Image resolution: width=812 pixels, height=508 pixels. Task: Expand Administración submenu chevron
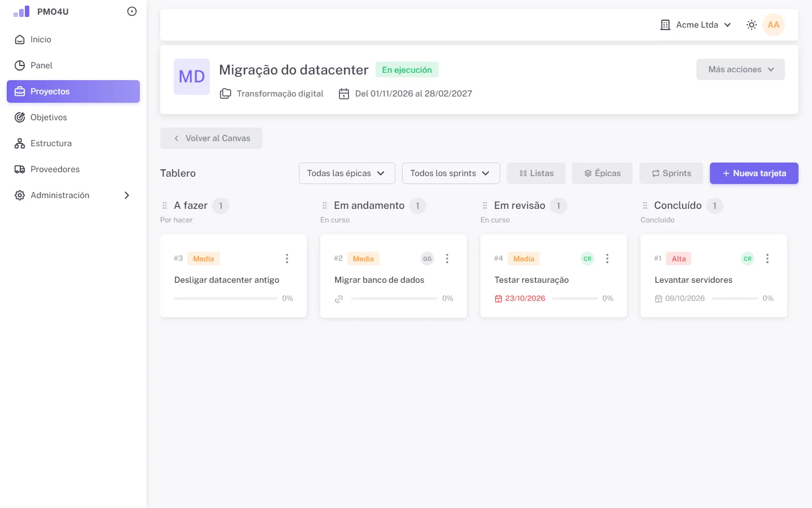pyautogui.click(x=127, y=195)
